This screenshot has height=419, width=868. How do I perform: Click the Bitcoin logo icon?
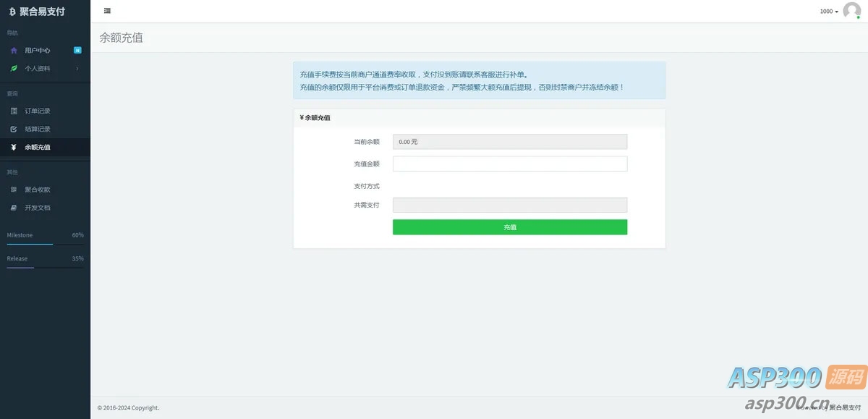[12, 12]
